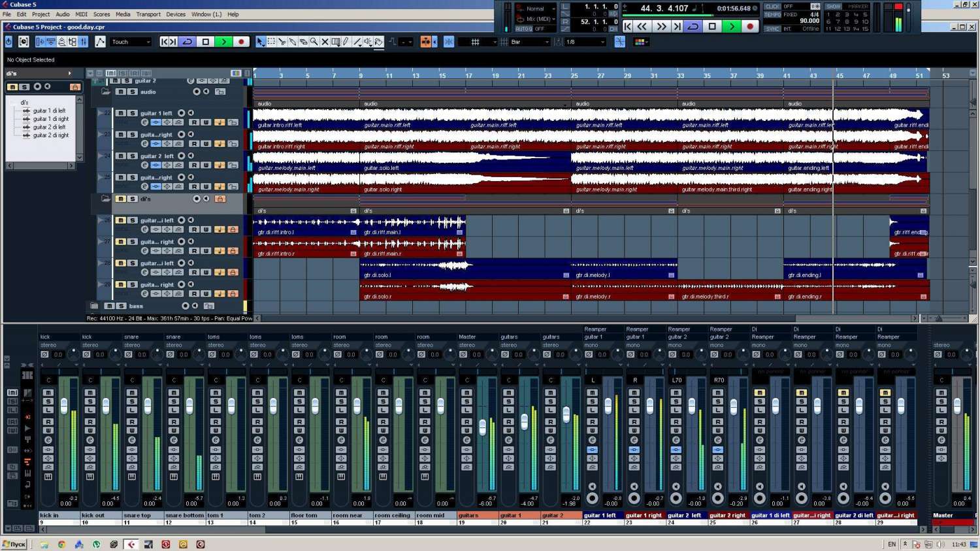Select the Glue tool in toolbar
Image resolution: width=980 pixels, height=551 pixels.
(x=293, y=42)
